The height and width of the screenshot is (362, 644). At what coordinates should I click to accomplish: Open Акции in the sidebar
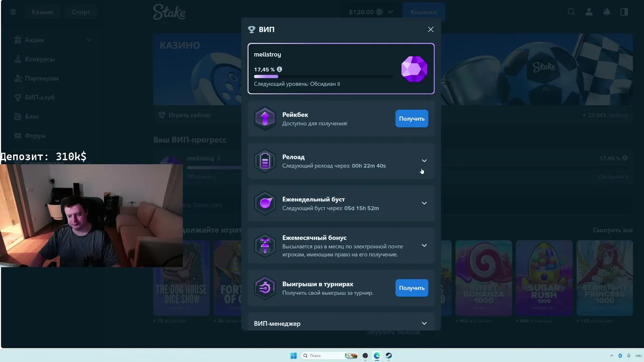coord(34,40)
